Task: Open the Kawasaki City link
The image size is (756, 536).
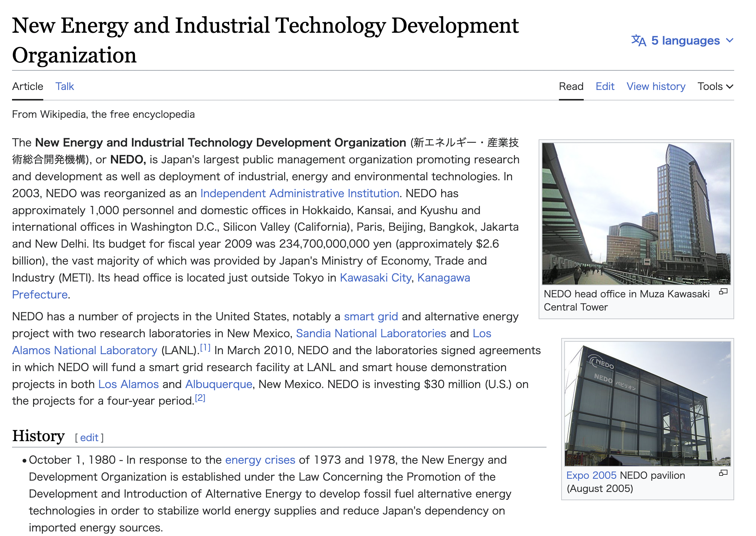Action: point(375,278)
